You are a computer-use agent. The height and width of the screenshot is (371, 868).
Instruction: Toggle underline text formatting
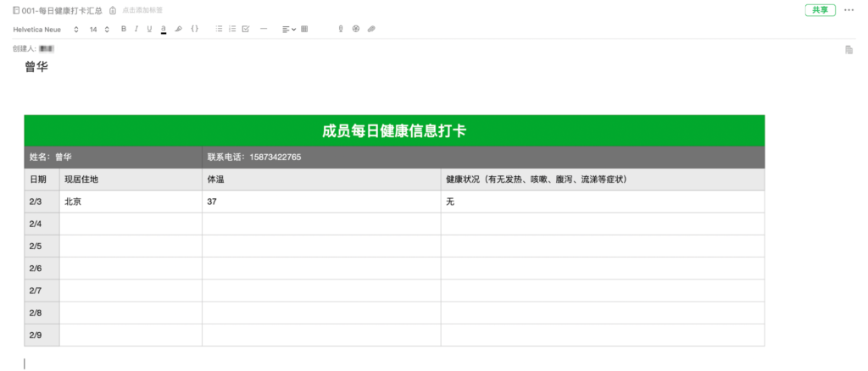click(x=149, y=29)
